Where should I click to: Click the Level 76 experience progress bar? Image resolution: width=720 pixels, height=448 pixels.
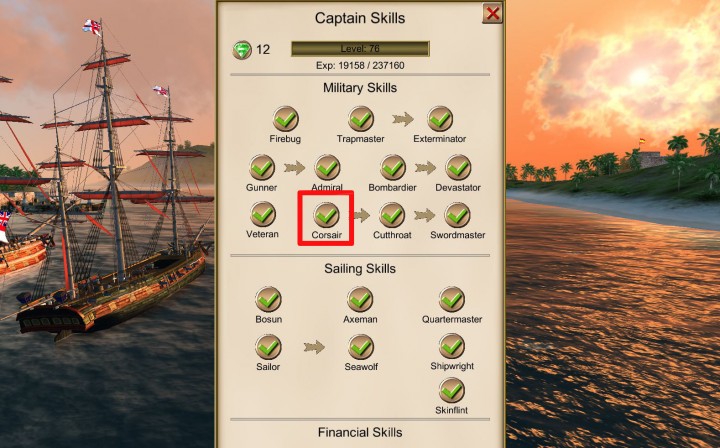click(x=360, y=49)
